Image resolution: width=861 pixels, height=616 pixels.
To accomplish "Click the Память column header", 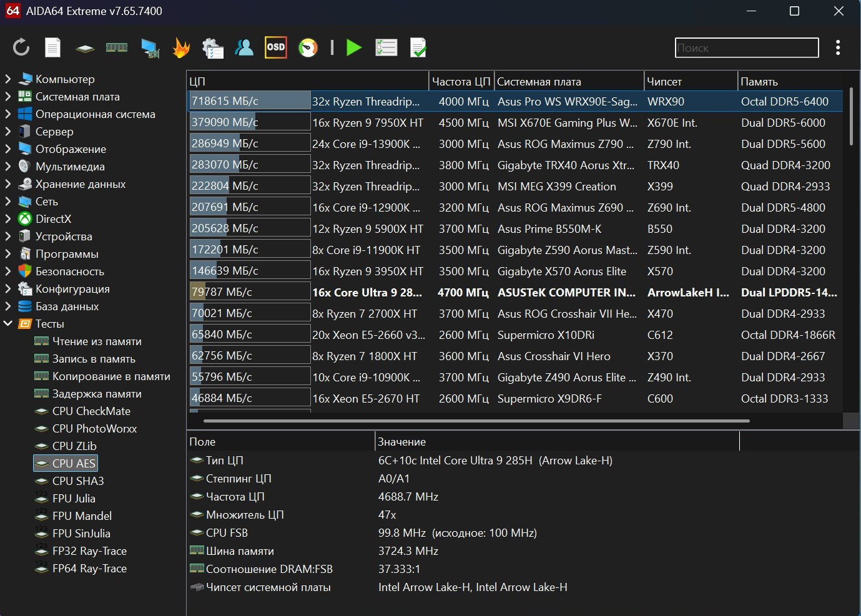I will 759,82.
